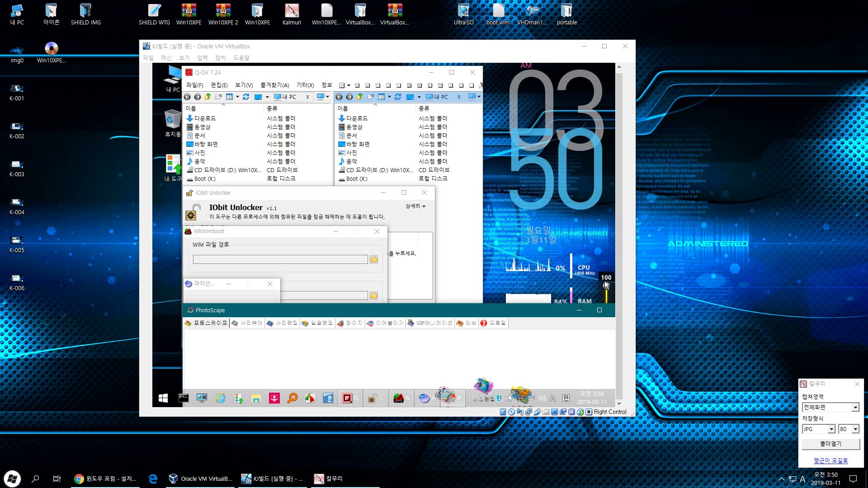This screenshot has height=488, width=868.
Task: Open host Task View button
Action: (57, 479)
